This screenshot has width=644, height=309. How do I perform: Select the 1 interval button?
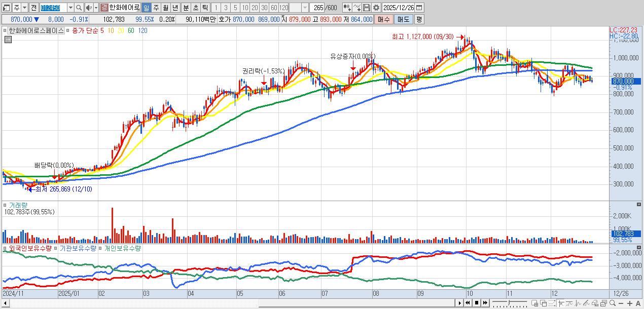[216, 8]
